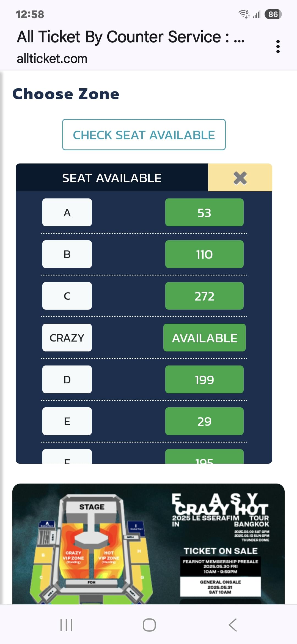The height and width of the screenshot is (644, 297).
Task: Open the stage seating map image
Action: click(x=148, y=544)
